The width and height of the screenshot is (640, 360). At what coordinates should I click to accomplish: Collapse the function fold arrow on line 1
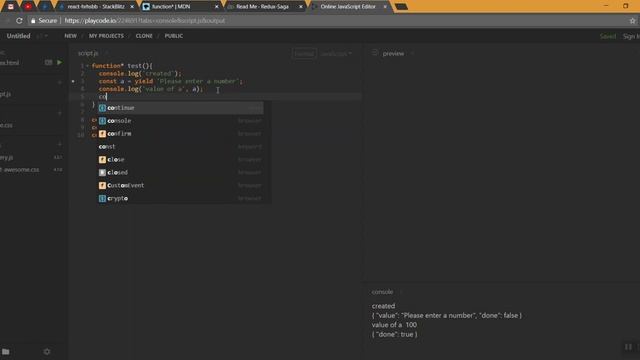tap(87, 66)
